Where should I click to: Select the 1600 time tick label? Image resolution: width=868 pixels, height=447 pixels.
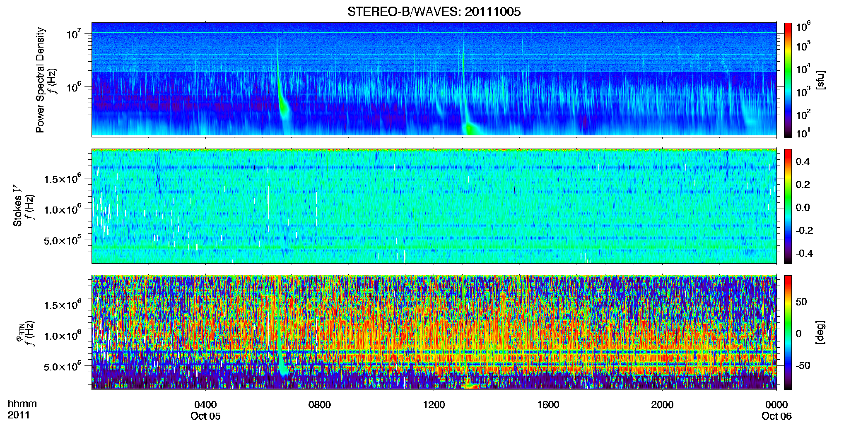[548, 405]
